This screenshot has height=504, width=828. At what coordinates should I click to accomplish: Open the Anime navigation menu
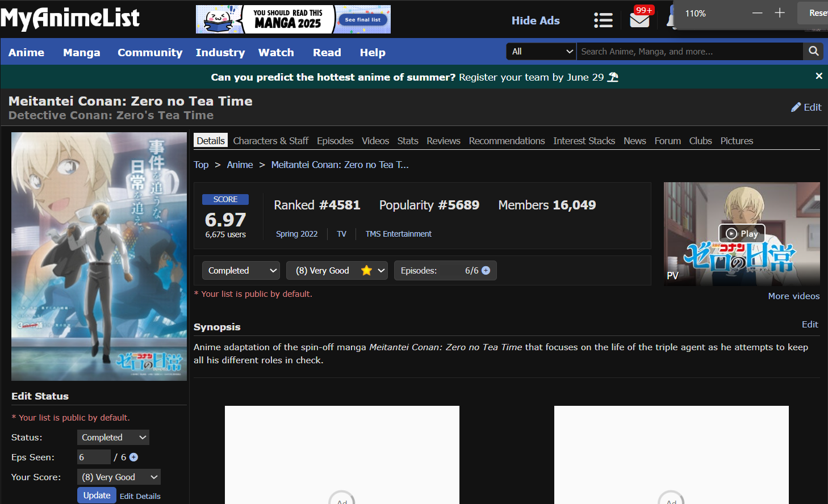26,52
